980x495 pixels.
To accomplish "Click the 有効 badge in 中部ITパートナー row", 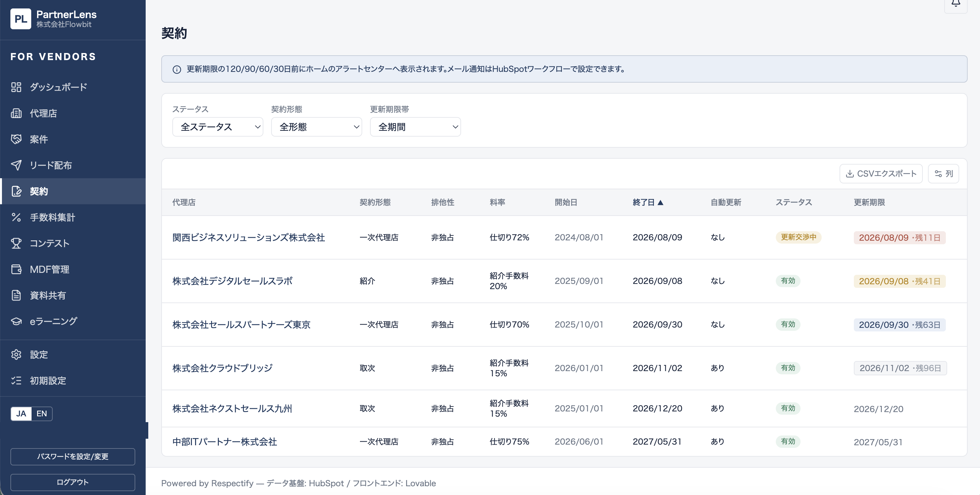I will pos(788,441).
